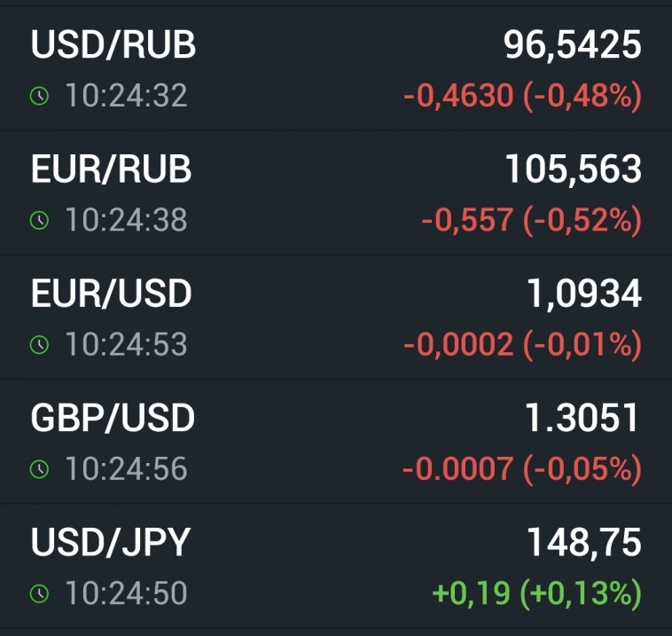Open the EUR/RUB currency pair
The image size is (672, 636).
tap(111, 169)
